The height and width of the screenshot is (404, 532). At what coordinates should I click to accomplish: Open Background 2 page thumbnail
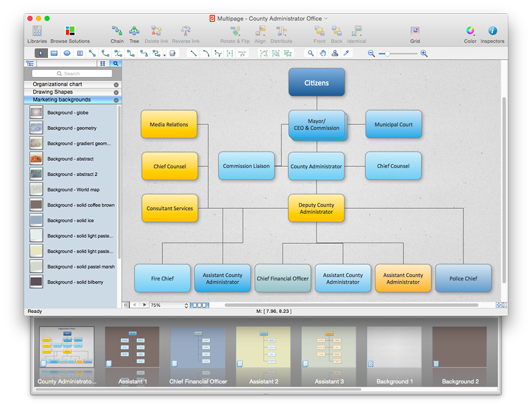(460, 347)
